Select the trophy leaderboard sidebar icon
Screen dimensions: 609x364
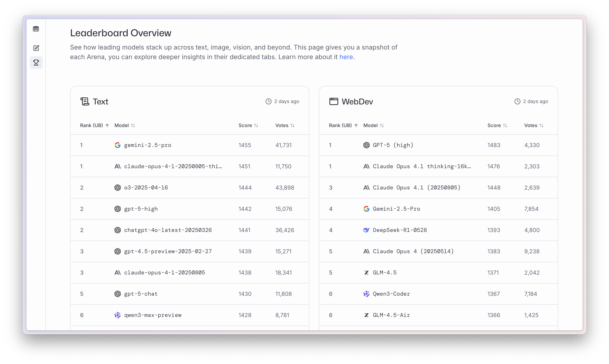coord(36,63)
